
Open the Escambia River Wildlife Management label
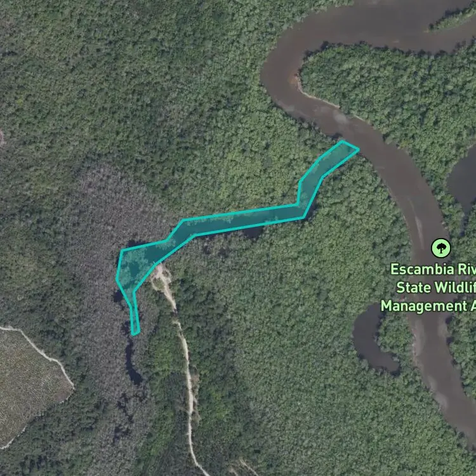[428, 287]
